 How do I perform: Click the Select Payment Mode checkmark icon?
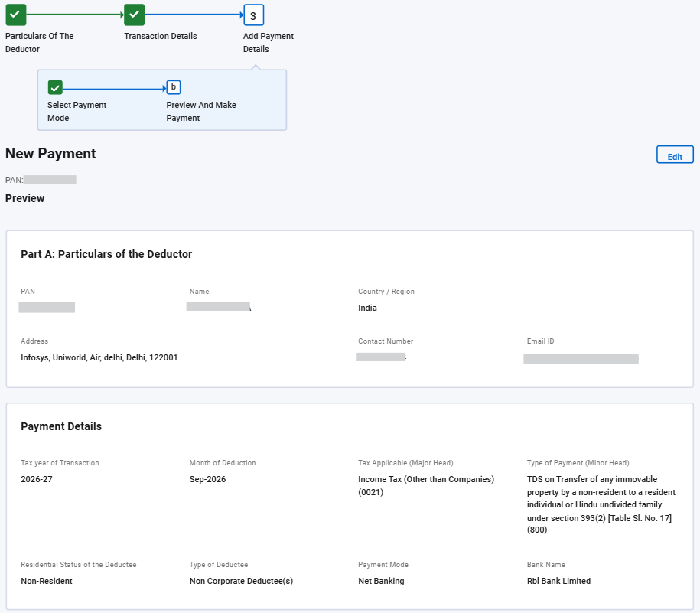click(55, 87)
